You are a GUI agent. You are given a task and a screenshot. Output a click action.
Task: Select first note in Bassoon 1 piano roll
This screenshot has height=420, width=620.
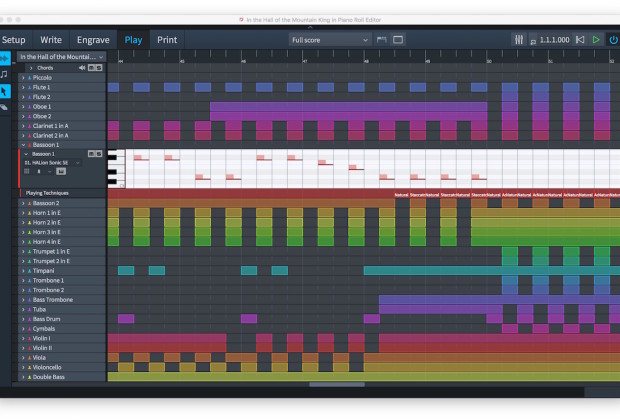pos(138,158)
